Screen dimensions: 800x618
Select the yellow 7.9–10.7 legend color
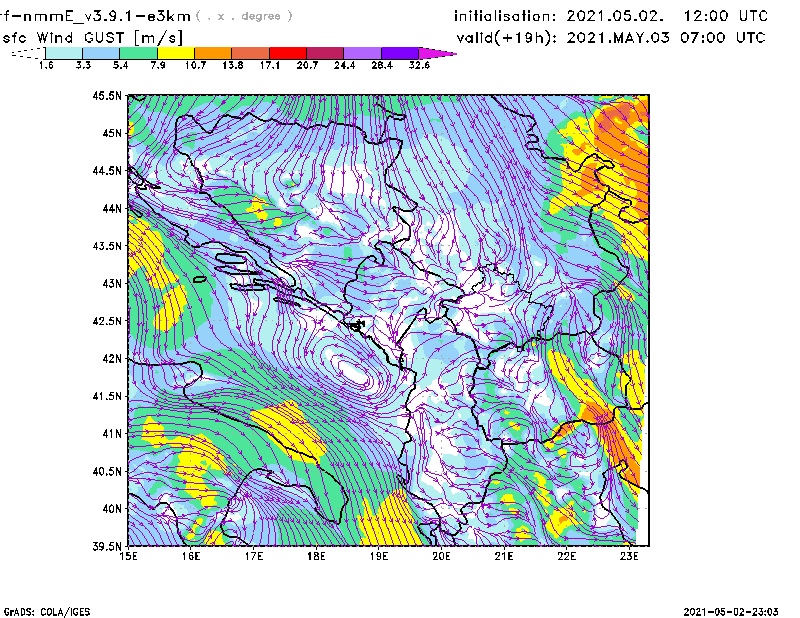click(176, 53)
